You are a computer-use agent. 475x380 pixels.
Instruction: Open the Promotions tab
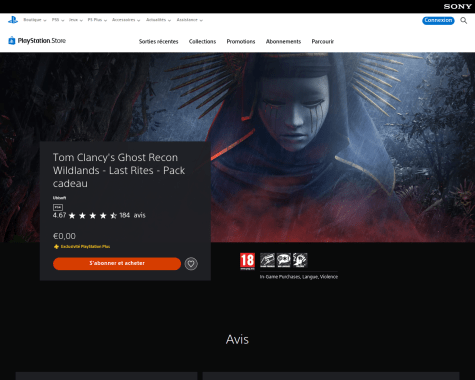tap(241, 42)
